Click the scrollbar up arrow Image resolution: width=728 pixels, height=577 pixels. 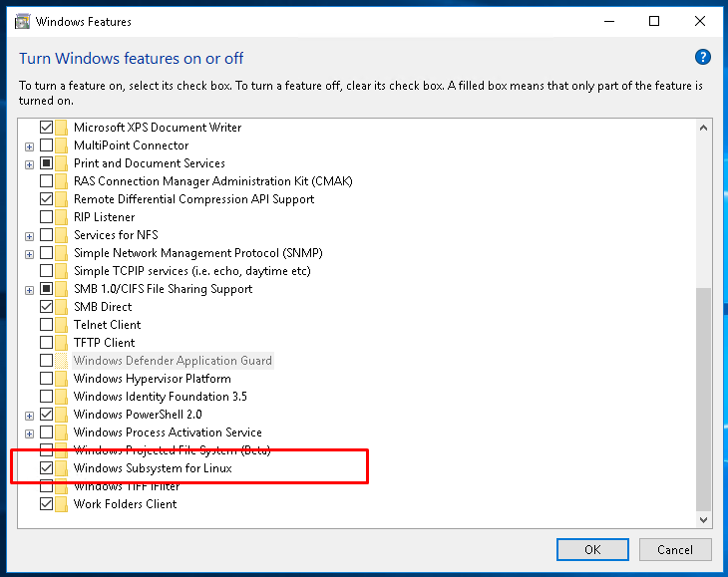(x=703, y=128)
